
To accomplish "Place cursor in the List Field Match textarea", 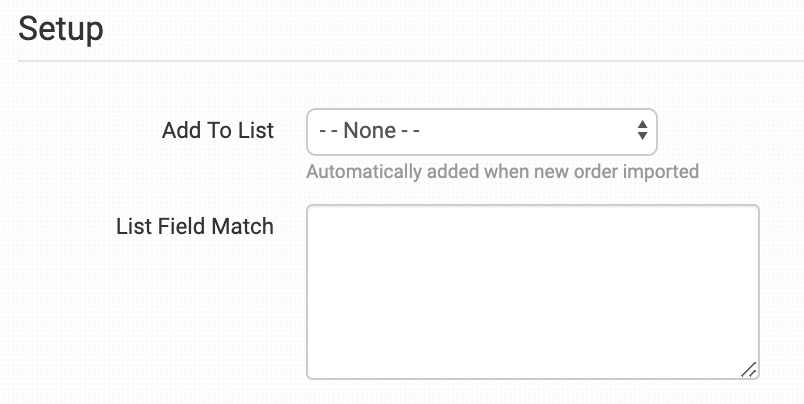I will [532, 291].
